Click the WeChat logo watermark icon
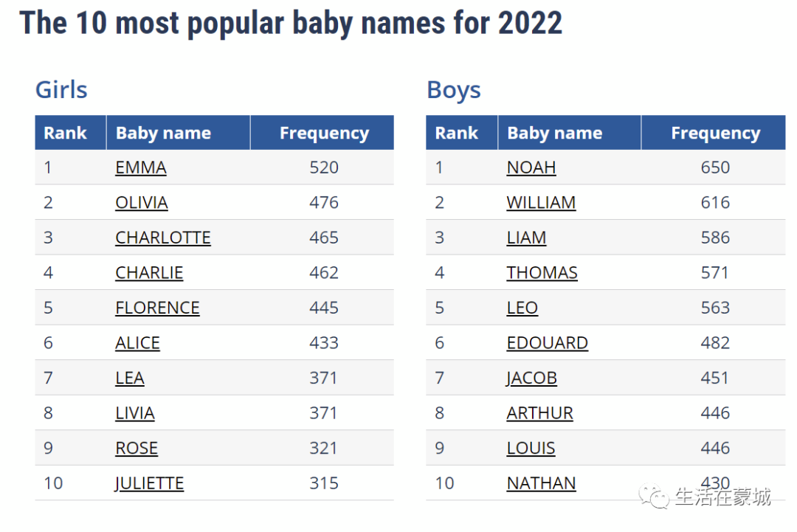Viewport: 797px width, 532px height. (654, 497)
